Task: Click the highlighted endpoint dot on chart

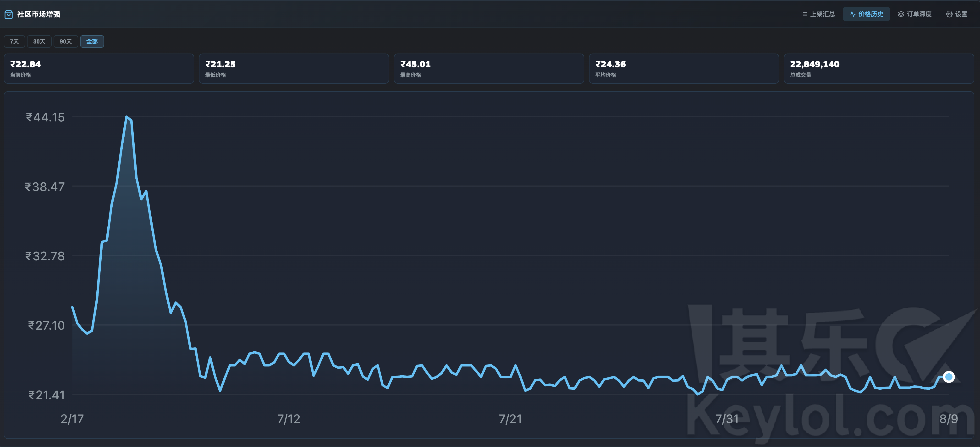Action: click(949, 377)
